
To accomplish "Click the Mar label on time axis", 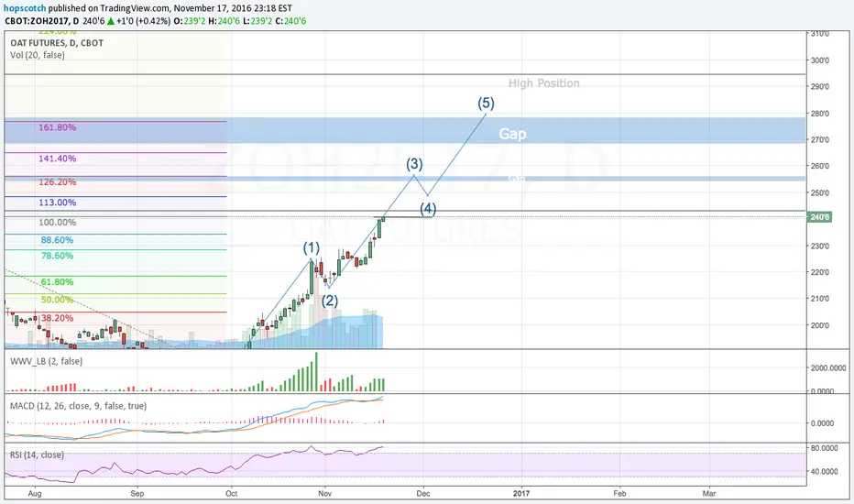I will click(x=709, y=494).
